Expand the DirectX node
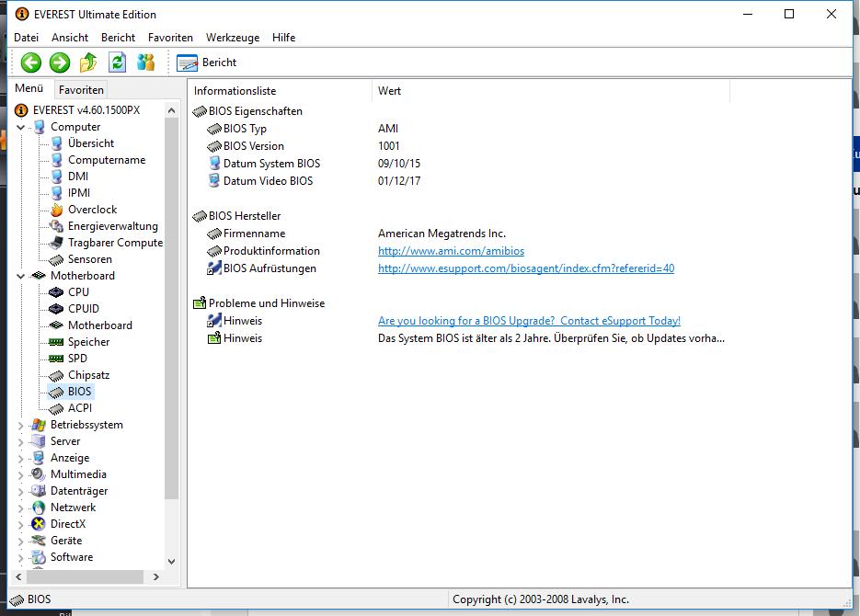 [x=21, y=524]
